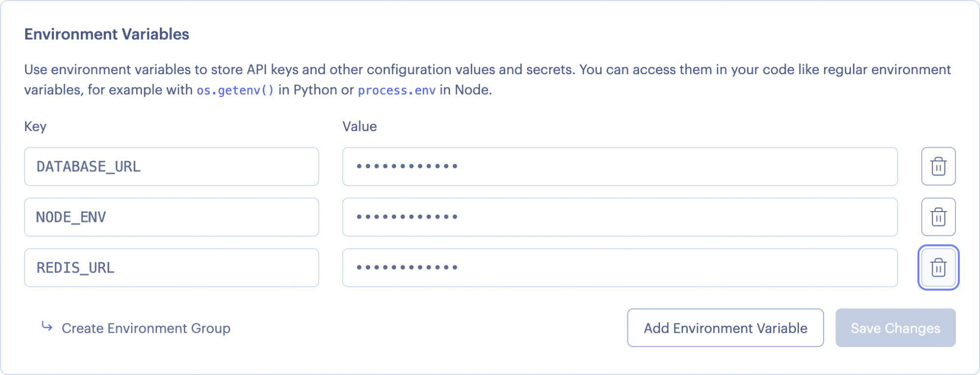Click the word Python in the description
Image resolution: width=980 pixels, height=375 pixels.
point(315,90)
